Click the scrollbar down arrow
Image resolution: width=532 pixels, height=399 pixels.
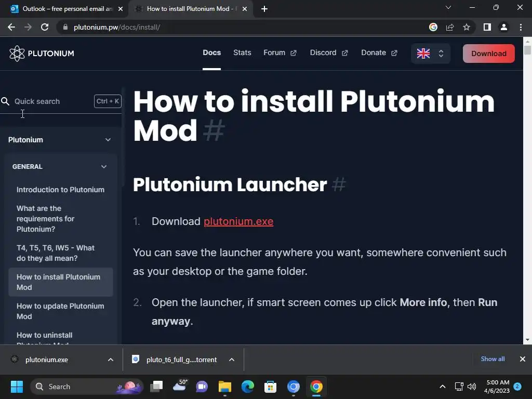tap(527, 340)
